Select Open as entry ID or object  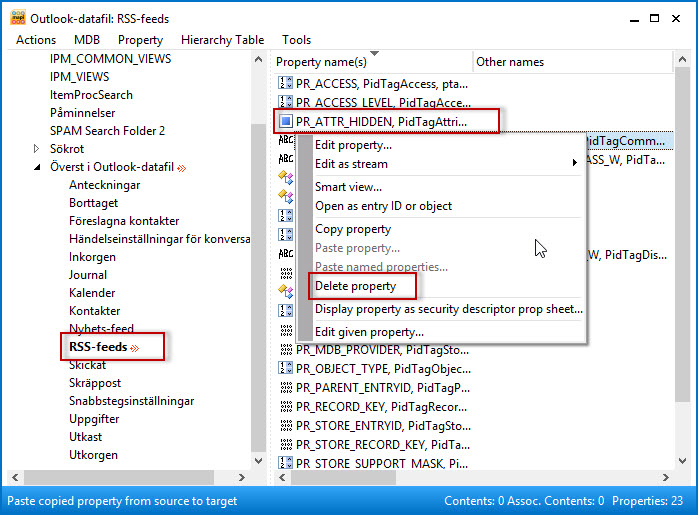383,206
